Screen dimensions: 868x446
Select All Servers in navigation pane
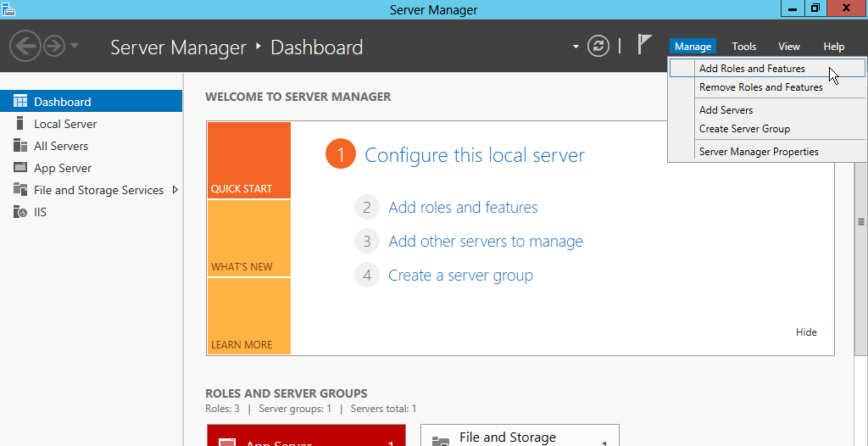[91, 147]
